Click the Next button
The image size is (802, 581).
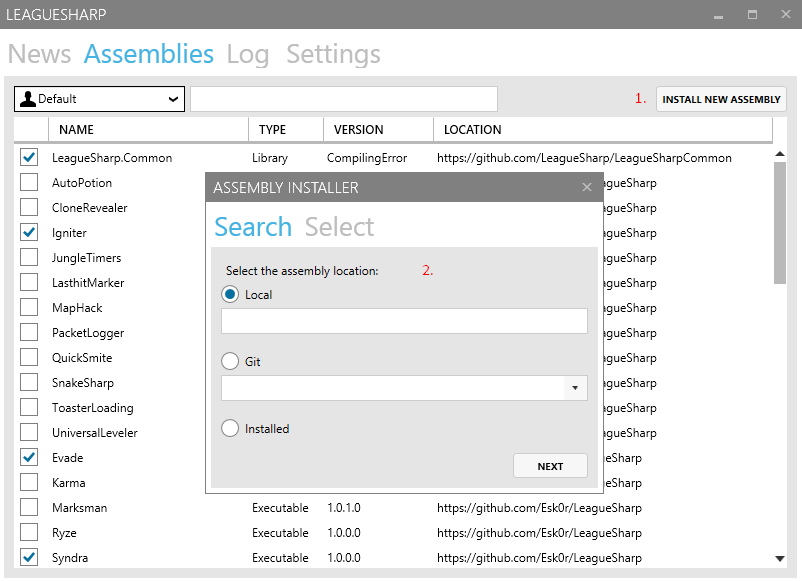pos(550,466)
